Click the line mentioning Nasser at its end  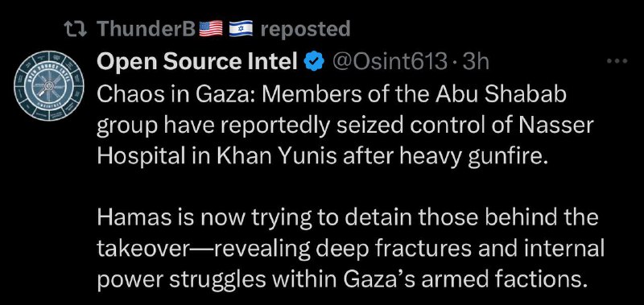point(345,127)
